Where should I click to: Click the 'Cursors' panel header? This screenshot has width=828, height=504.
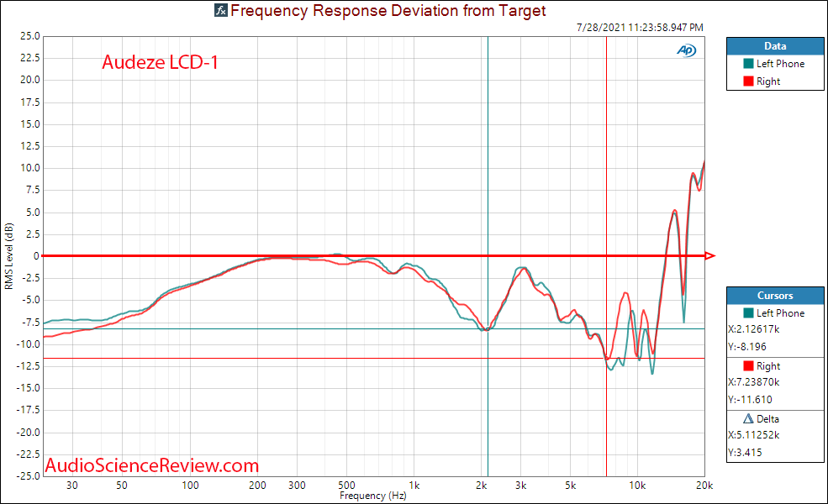coord(775,296)
